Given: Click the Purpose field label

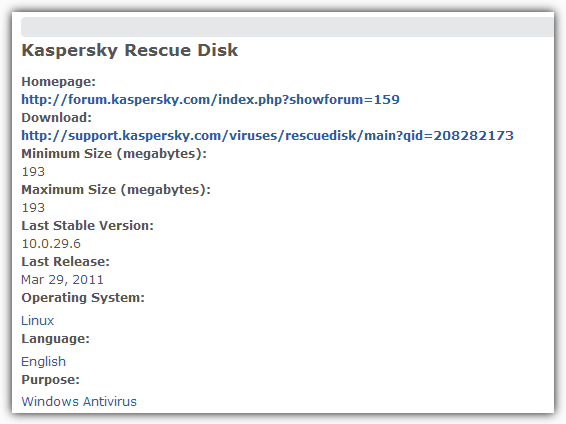Looking at the screenshot, I should click(x=51, y=380).
